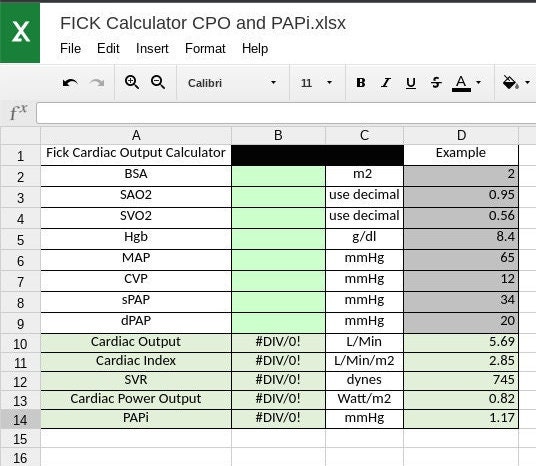Open the font size 11 dropdown

click(x=316, y=83)
